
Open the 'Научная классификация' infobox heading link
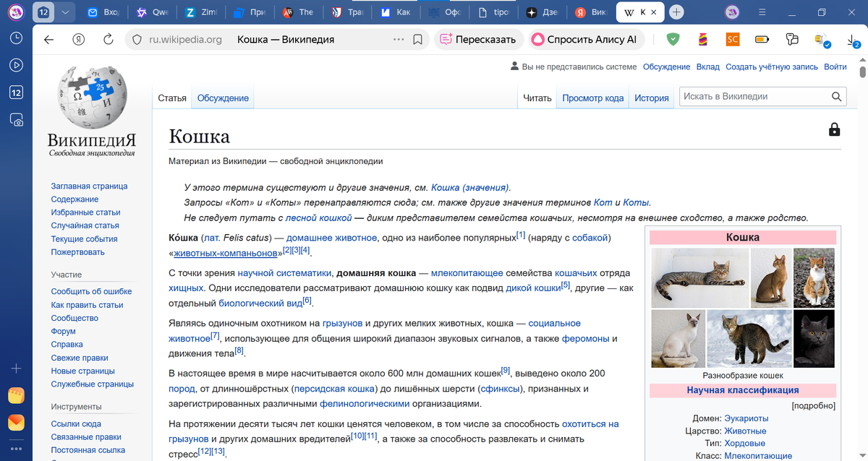click(x=743, y=390)
